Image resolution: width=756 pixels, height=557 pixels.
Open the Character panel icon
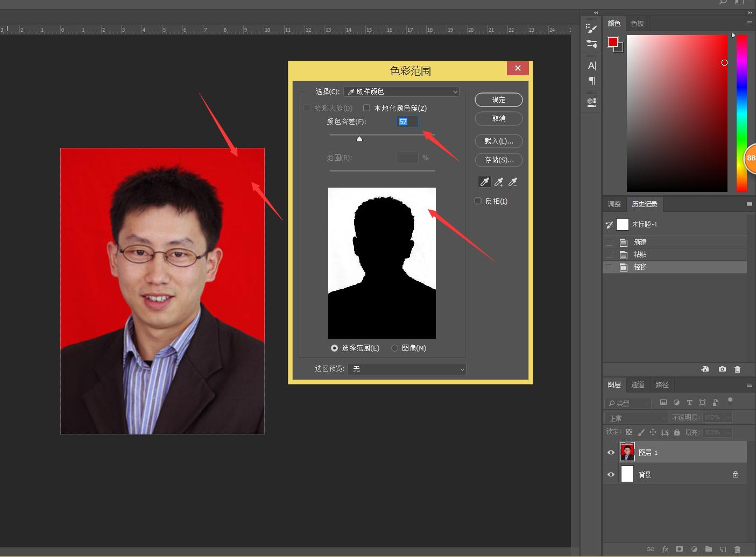[592, 66]
